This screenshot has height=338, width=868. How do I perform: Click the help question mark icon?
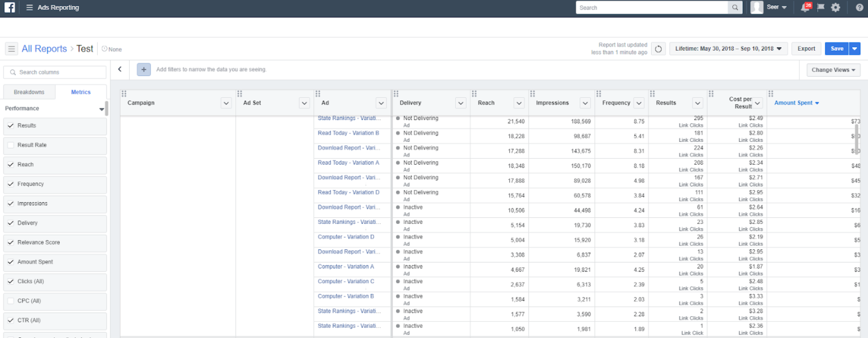(x=859, y=8)
